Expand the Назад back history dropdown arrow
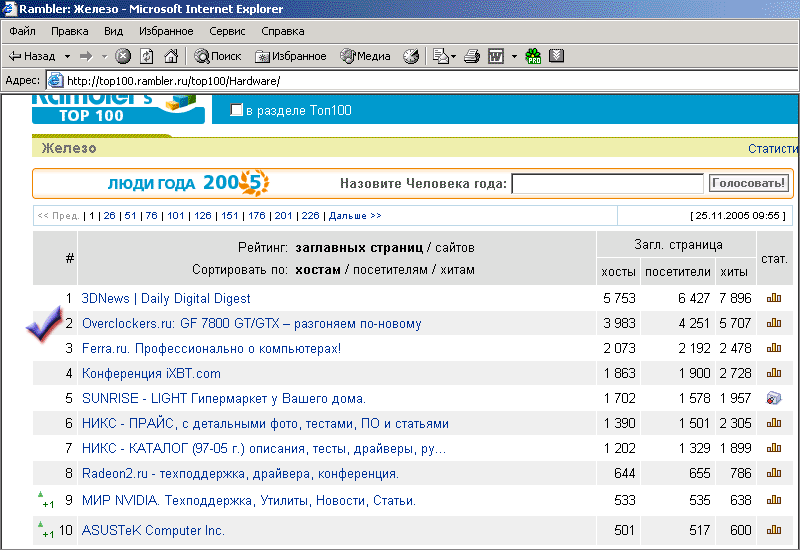Viewport: 800px width, 550px height. click(x=67, y=57)
